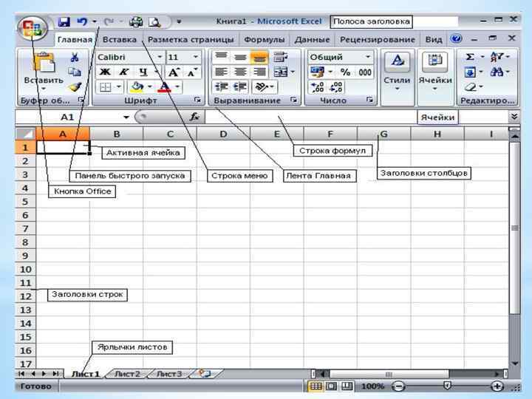Apply the accounting number format icon
The image size is (532, 399).
click(317, 72)
